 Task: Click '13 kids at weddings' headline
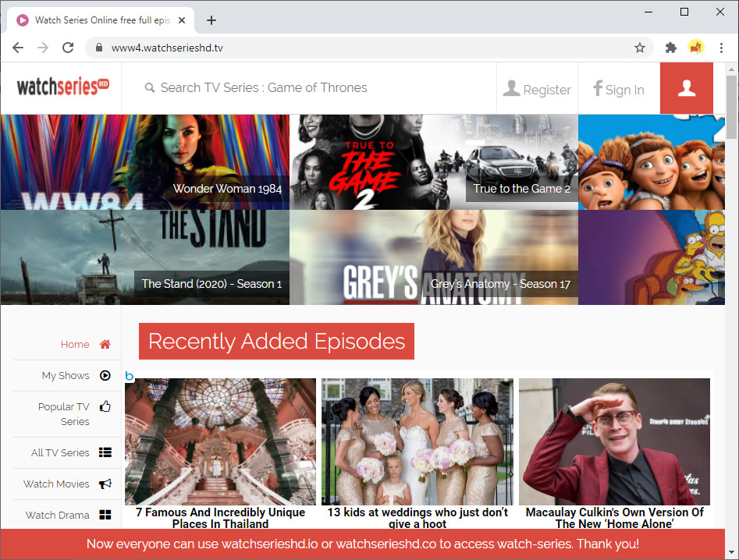[x=417, y=518]
